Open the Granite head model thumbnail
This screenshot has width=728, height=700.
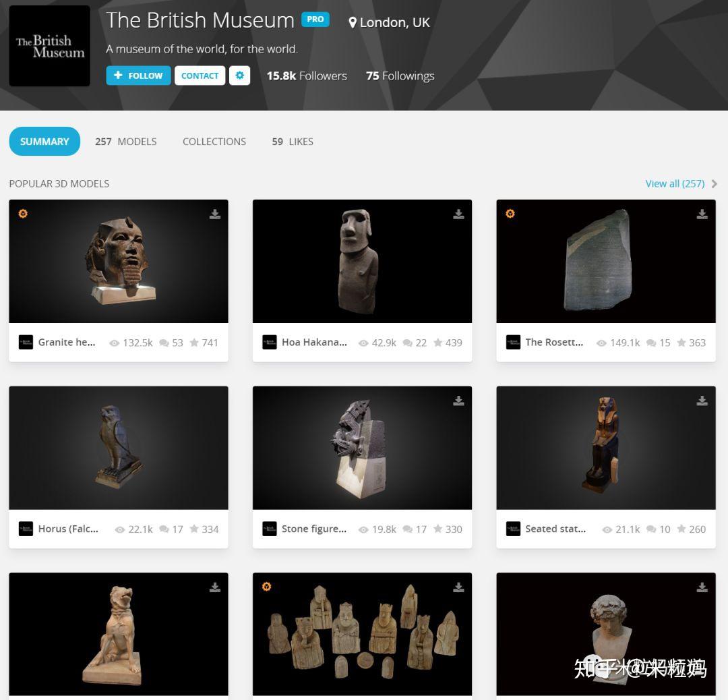(119, 261)
